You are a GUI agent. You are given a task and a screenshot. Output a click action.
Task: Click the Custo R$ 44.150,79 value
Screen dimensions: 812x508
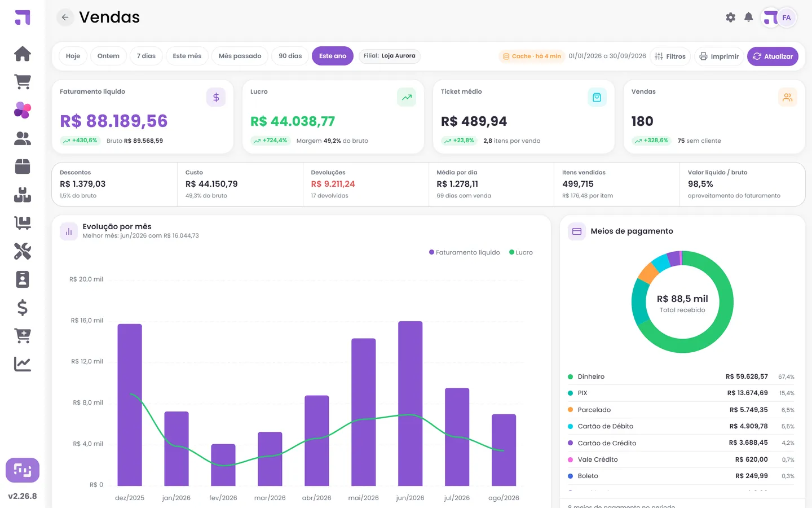tap(211, 184)
